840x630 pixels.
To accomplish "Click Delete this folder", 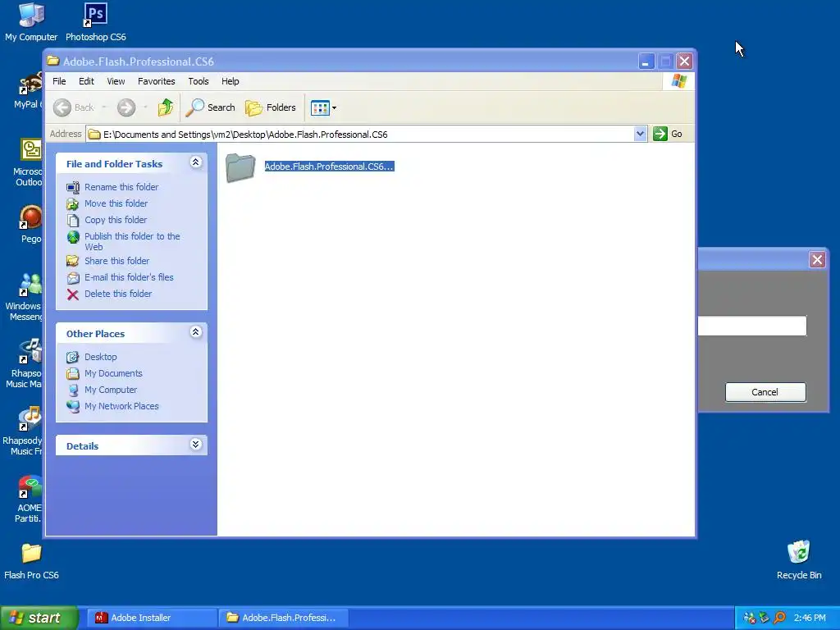I will (118, 294).
